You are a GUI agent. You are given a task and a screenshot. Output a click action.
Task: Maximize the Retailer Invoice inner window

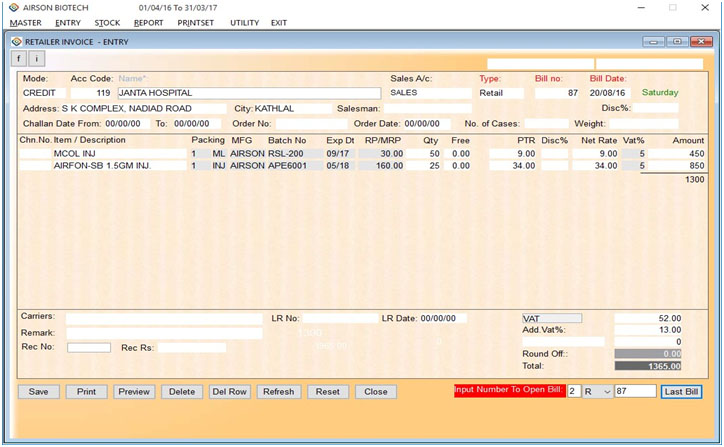[x=677, y=41]
